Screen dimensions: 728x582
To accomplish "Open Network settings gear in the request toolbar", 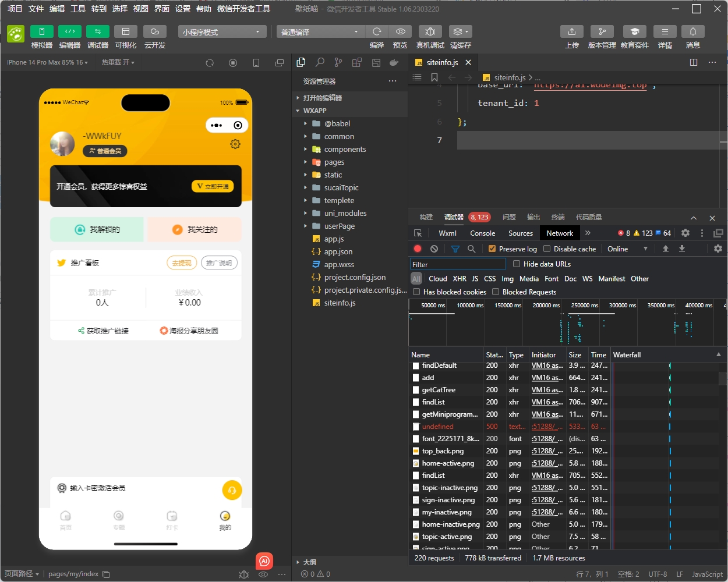I will [x=718, y=249].
